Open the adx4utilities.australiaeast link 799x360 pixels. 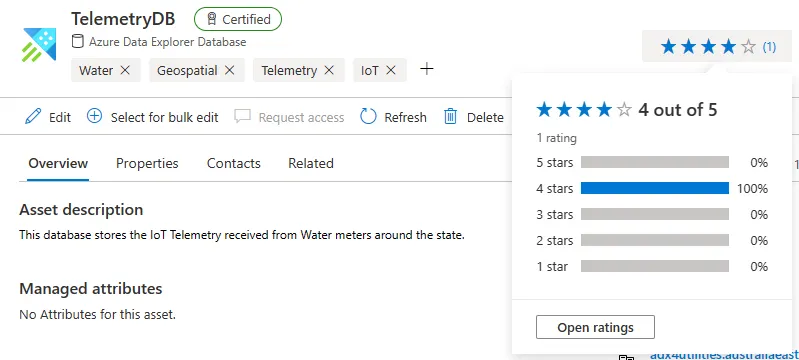pos(724,355)
